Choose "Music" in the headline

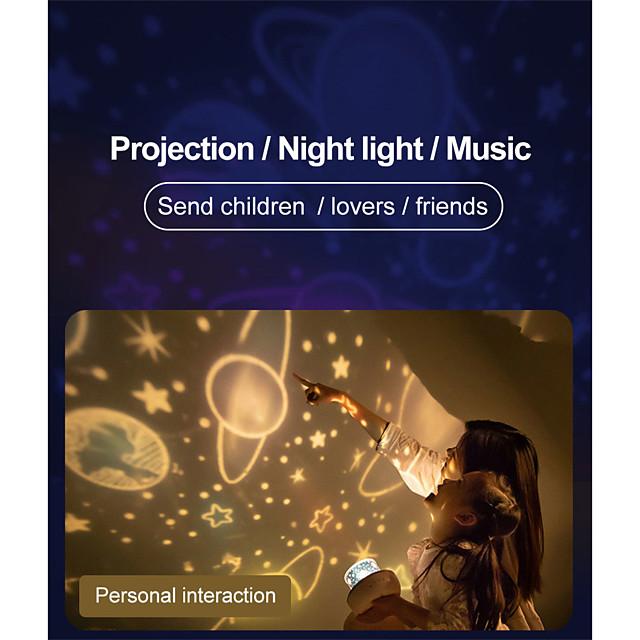(x=487, y=150)
